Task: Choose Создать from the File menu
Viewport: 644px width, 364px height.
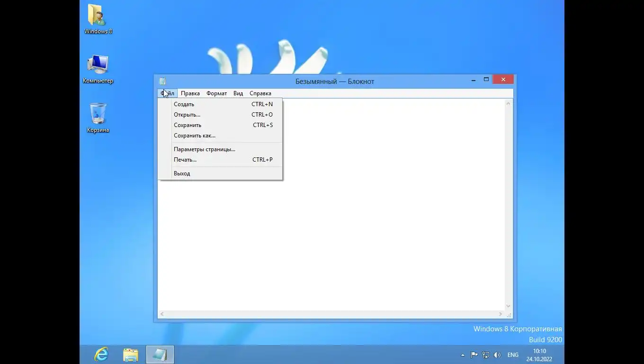Action: point(220,104)
